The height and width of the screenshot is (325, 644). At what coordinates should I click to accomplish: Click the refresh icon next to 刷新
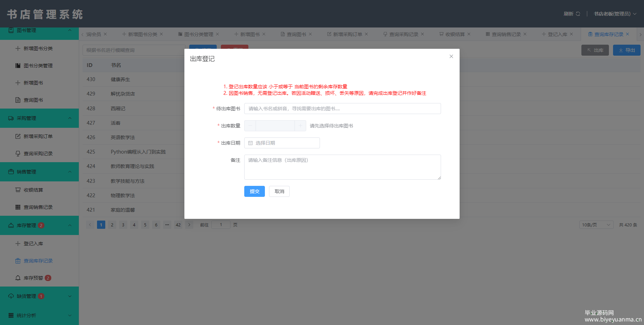[578, 14]
